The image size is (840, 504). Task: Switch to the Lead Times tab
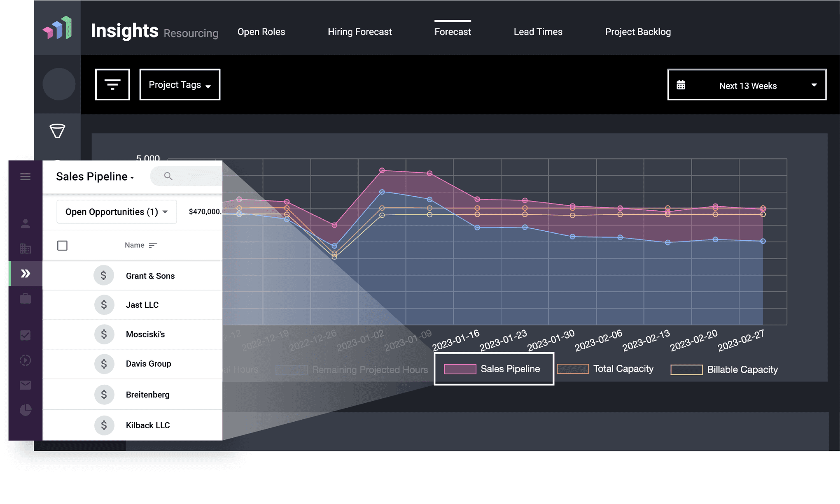tap(538, 32)
